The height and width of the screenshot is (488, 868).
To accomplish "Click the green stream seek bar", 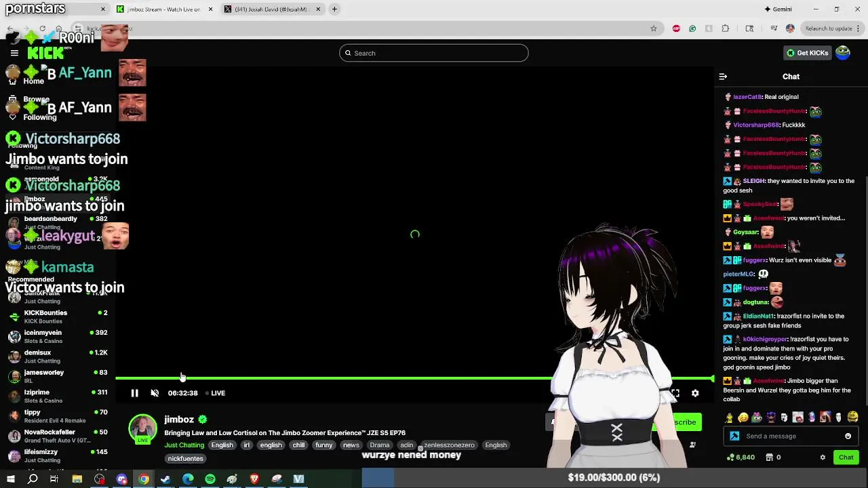I will click(x=414, y=378).
